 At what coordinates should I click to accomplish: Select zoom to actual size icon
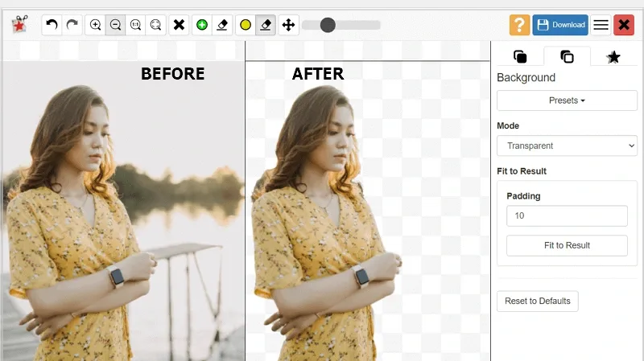tap(135, 25)
